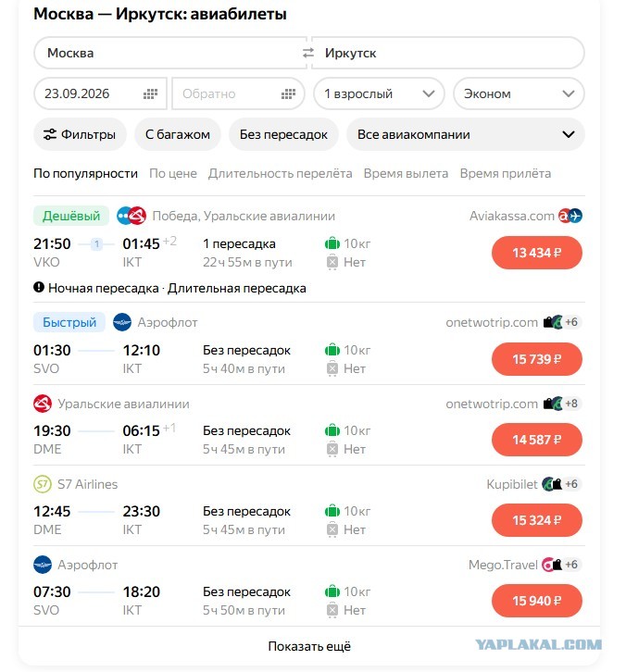This screenshot has width=626, height=672.
Task: Toggle the С багажом filter
Action: tap(178, 134)
